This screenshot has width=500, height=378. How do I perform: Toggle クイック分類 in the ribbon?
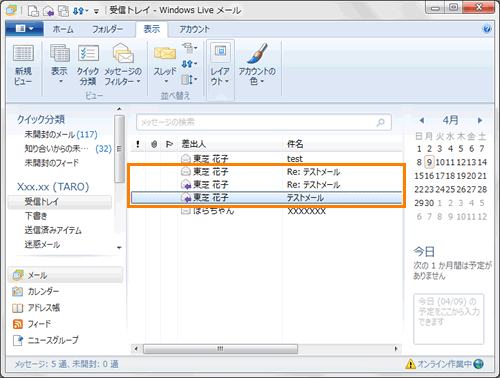(x=88, y=65)
